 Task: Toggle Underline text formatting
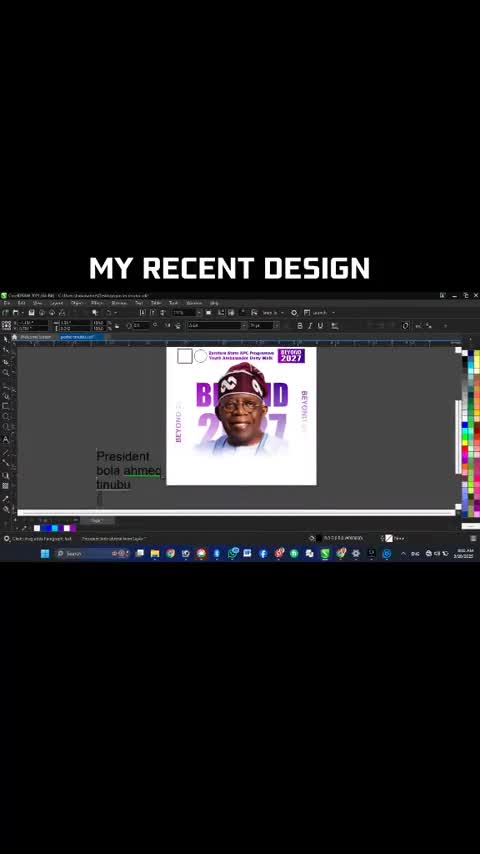320,326
